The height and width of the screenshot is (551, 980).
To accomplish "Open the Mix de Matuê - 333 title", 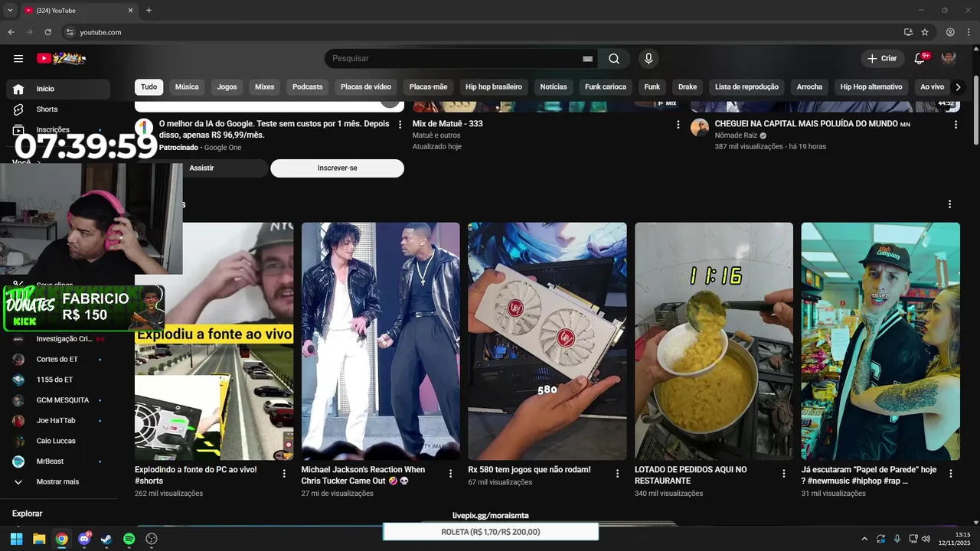I will pos(448,123).
